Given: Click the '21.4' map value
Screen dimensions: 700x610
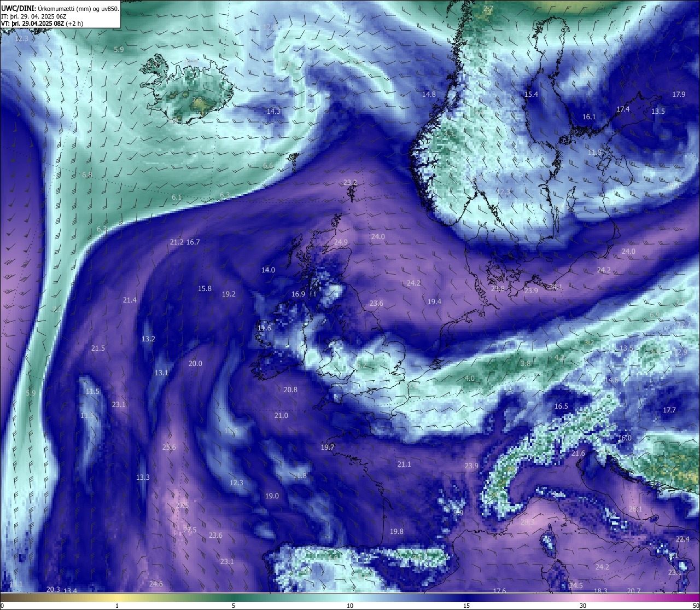Looking at the screenshot, I should pos(130,300).
